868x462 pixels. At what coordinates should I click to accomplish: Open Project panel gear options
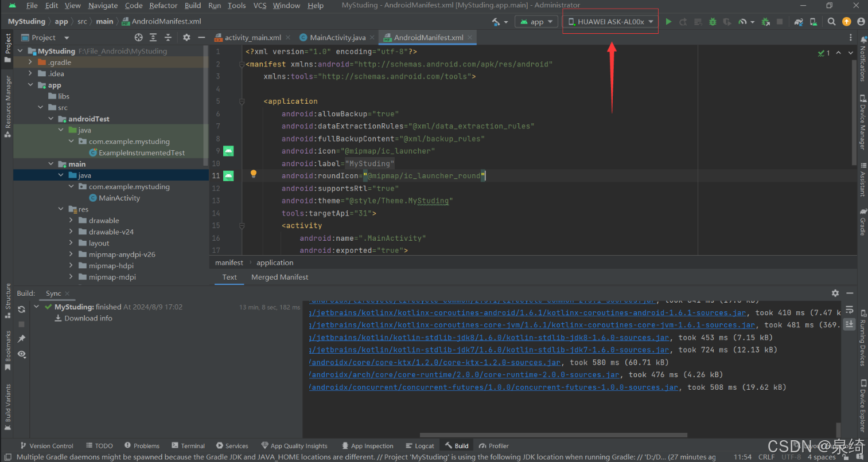[186, 37]
